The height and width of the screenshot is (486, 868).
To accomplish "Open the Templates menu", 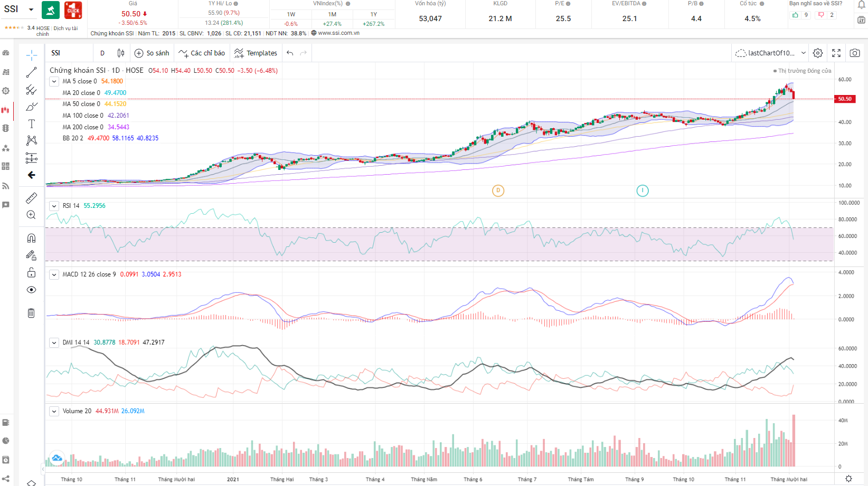I will [x=256, y=53].
